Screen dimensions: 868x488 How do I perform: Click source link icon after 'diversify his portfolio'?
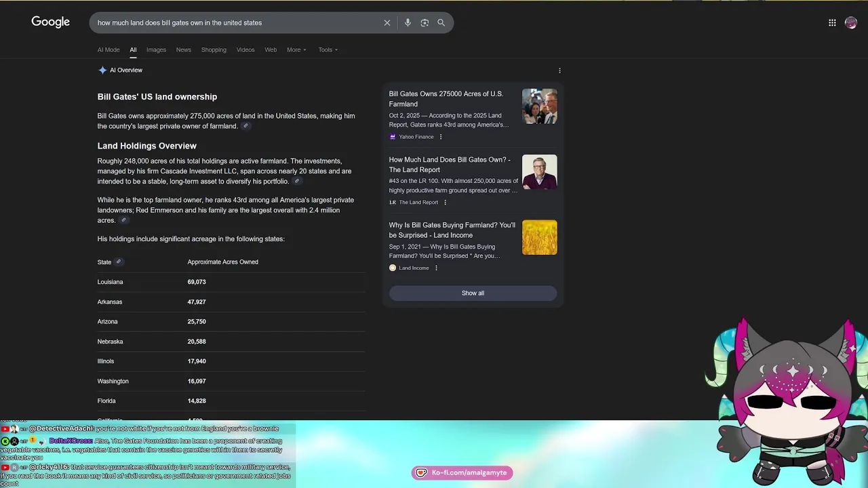[x=297, y=182]
